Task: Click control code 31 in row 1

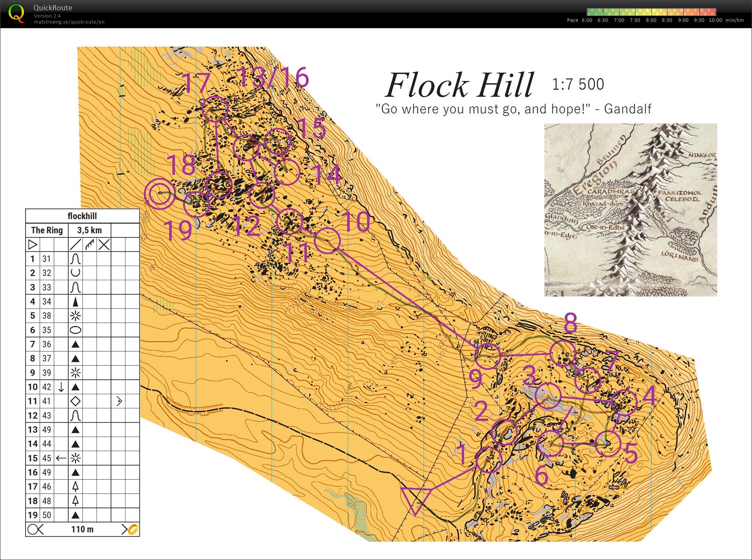Action: [47, 259]
